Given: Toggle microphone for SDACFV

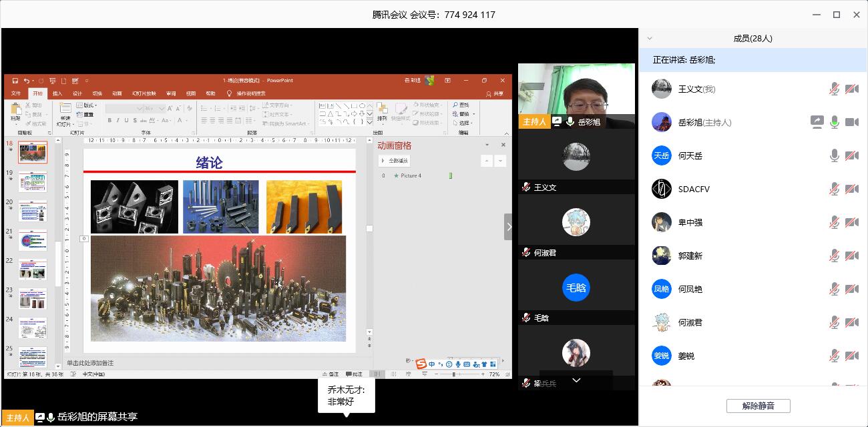Looking at the screenshot, I should click(x=835, y=189).
